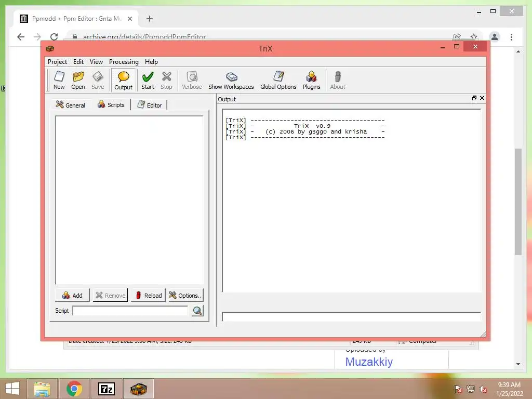Click the empty scripts list area
This screenshot has height=399, width=532.
129,200
